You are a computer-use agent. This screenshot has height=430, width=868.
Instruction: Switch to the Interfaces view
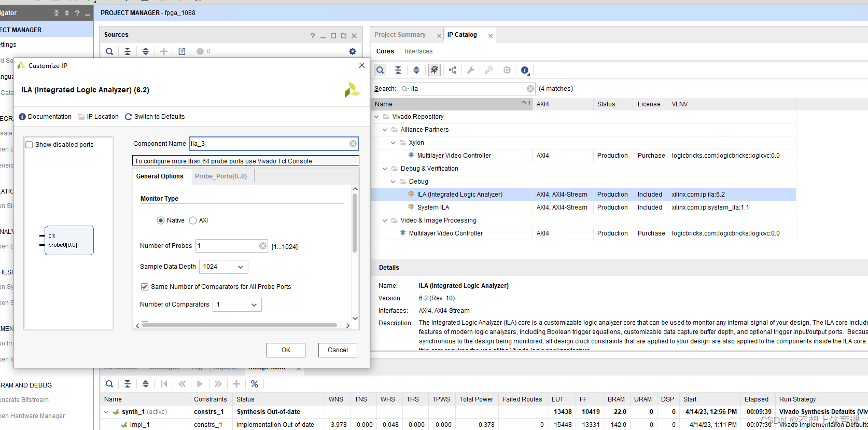coord(418,51)
